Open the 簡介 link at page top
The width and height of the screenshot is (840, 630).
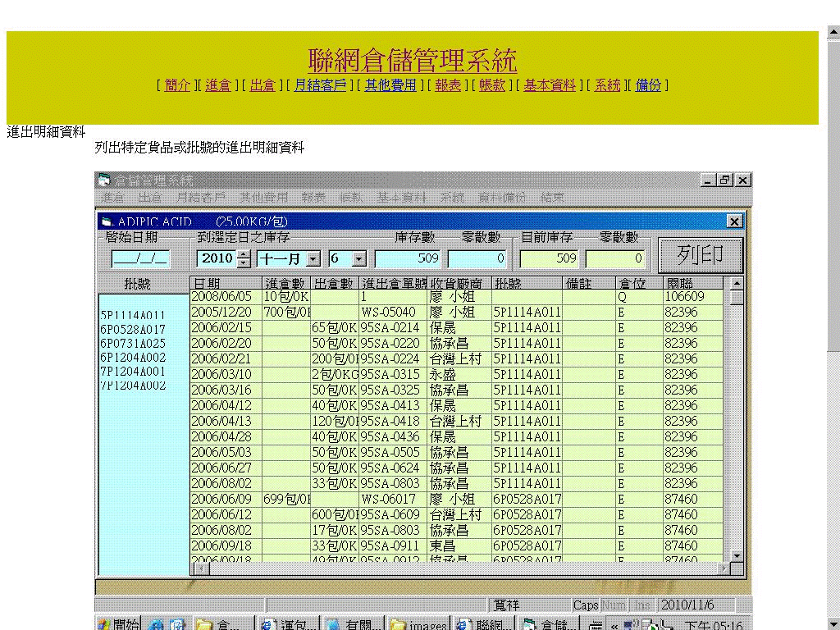[x=176, y=84]
